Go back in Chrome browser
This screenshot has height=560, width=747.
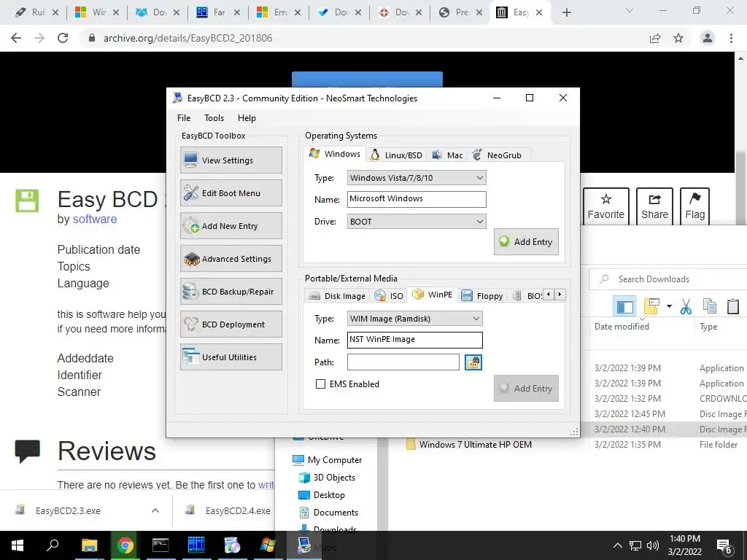click(16, 38)
